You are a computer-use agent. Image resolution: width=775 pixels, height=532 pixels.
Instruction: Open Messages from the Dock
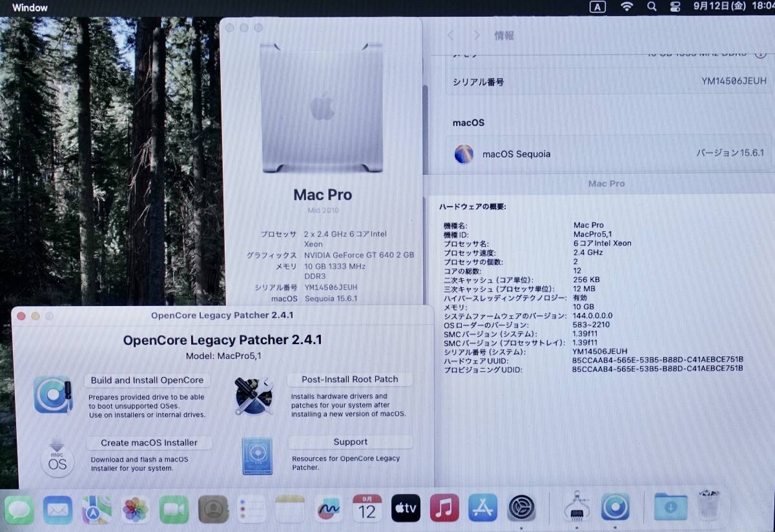[19, 510]
